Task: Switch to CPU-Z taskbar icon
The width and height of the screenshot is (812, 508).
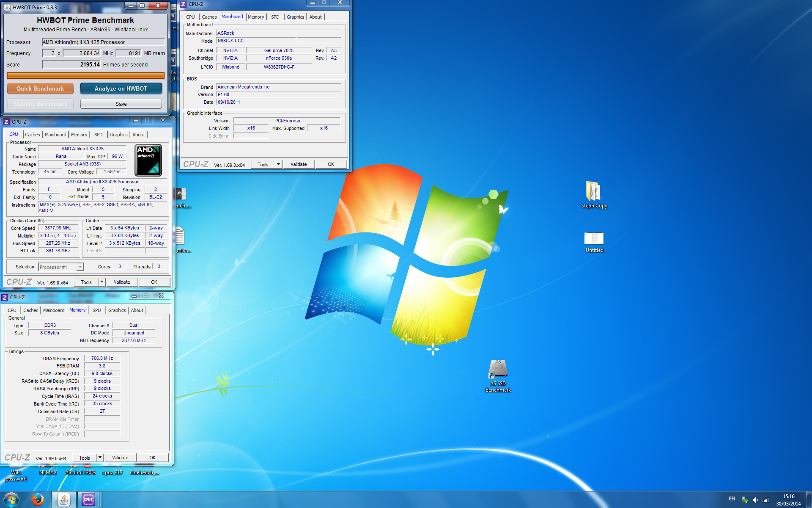Action: pos(88,500)
